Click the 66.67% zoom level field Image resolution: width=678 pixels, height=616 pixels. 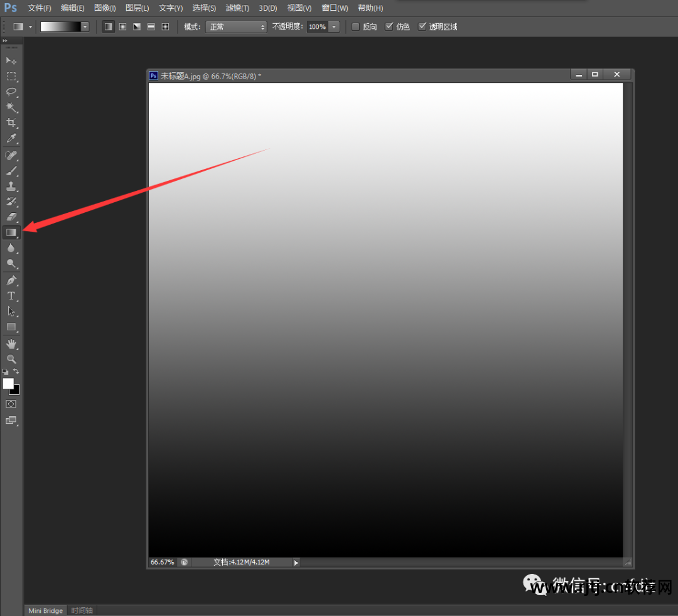click(162, 562)
